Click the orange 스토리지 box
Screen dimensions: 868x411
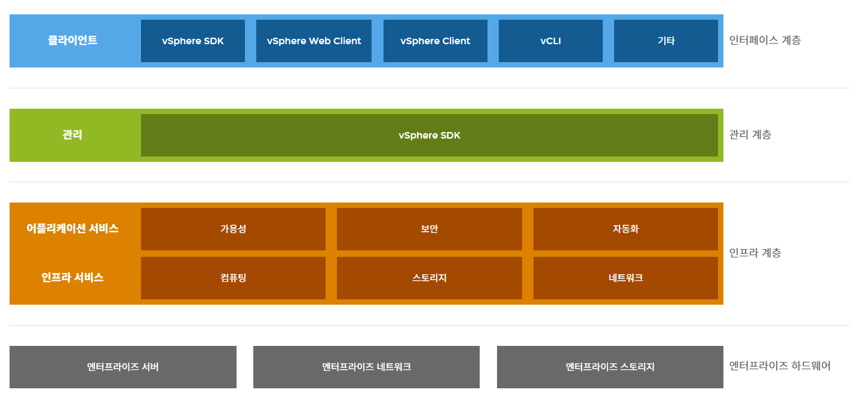pyautogui.click(x=429, y=278)
